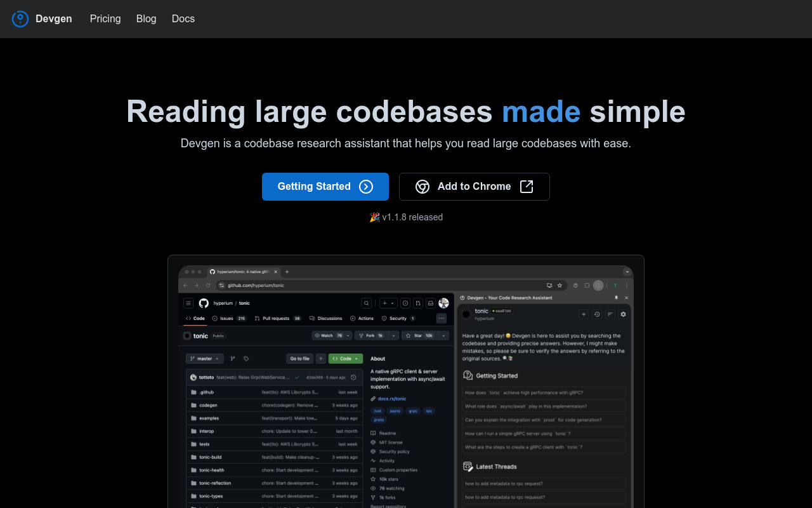The height and width of the screenshot is (508, 812).
Task: Click the add file plus button
Action: (x=321, y=359)
